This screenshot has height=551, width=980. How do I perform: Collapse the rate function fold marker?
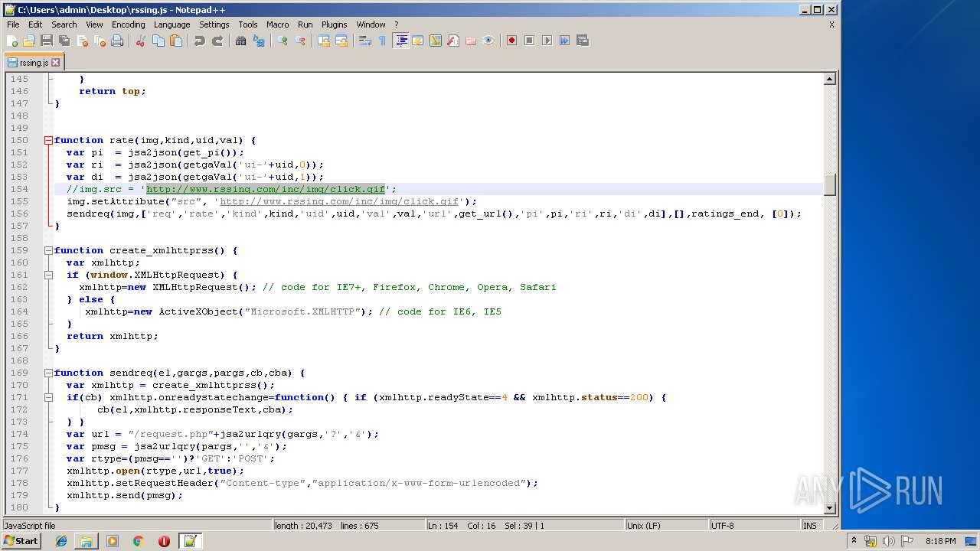pos(48,140)
